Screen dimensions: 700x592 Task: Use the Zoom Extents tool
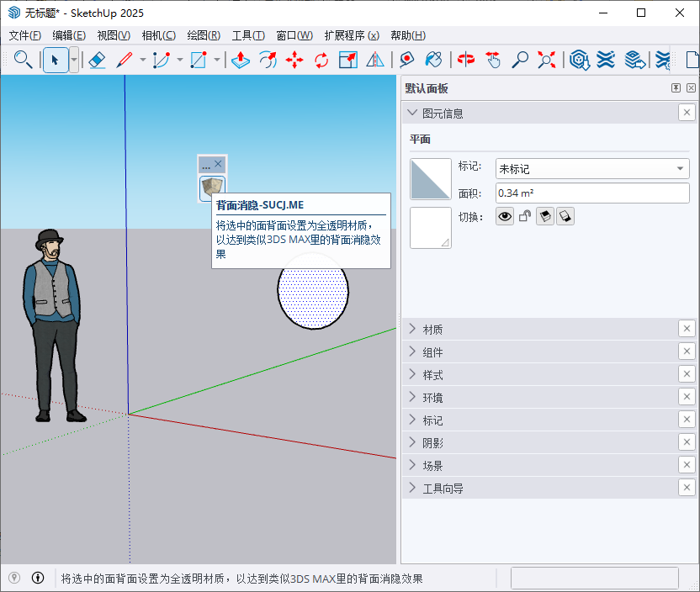[545, 60]
